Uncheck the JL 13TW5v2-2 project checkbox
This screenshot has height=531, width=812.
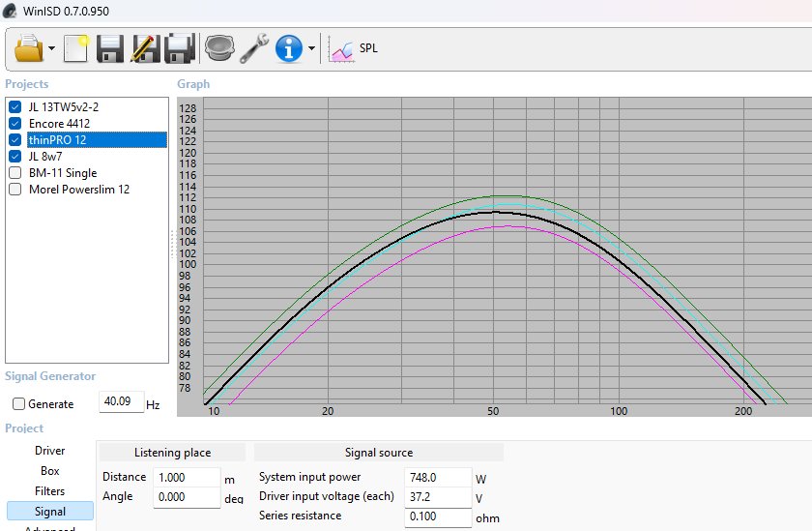(15, 106)
